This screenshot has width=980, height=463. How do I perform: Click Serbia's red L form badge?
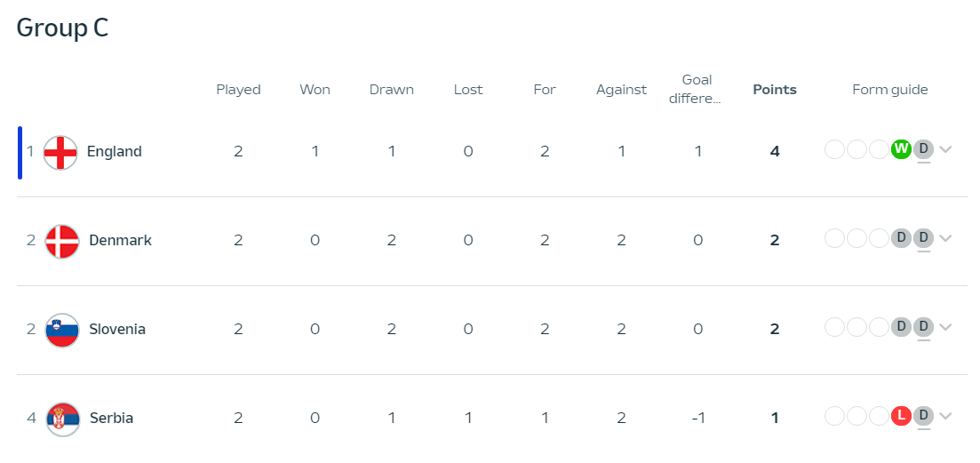(x=901, y=416)
